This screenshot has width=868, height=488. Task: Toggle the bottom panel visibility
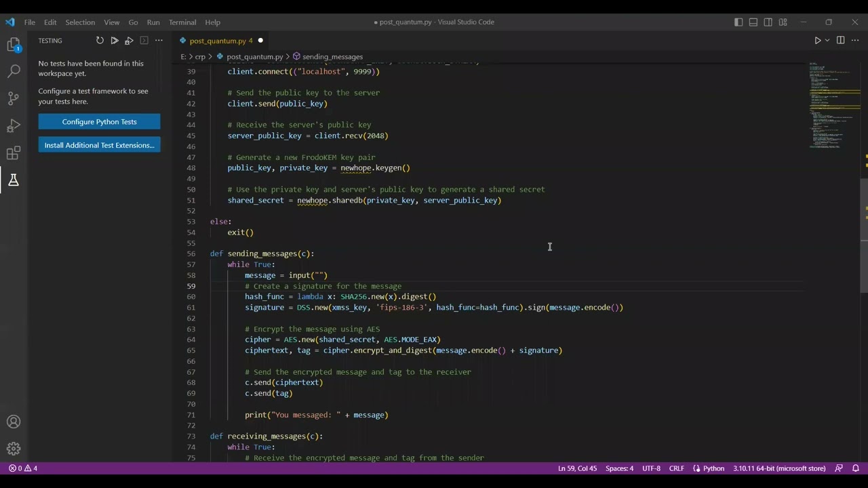coord(753,22)
